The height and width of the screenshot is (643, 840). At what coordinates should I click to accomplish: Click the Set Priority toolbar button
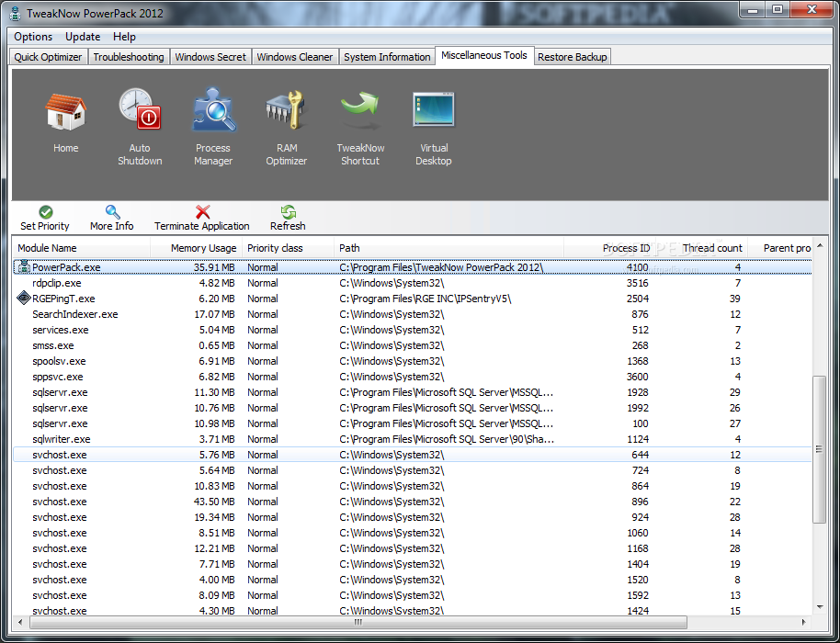tap(45, 218)
